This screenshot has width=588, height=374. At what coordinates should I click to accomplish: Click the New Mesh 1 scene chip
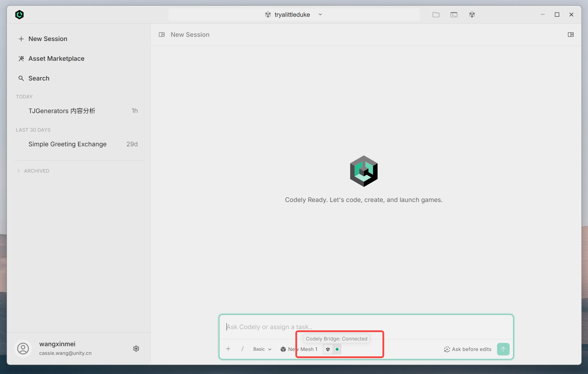[x=299, y=349]
